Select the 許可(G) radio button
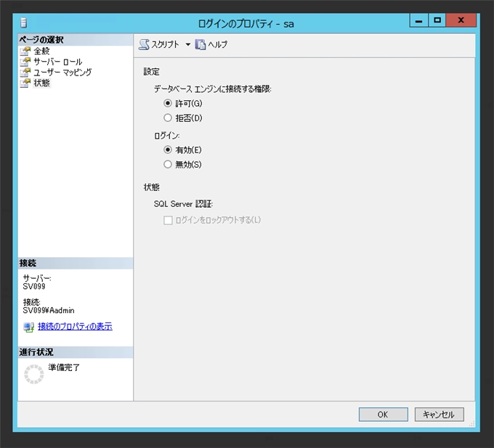The image size is (494, 448). coord(168,103)
